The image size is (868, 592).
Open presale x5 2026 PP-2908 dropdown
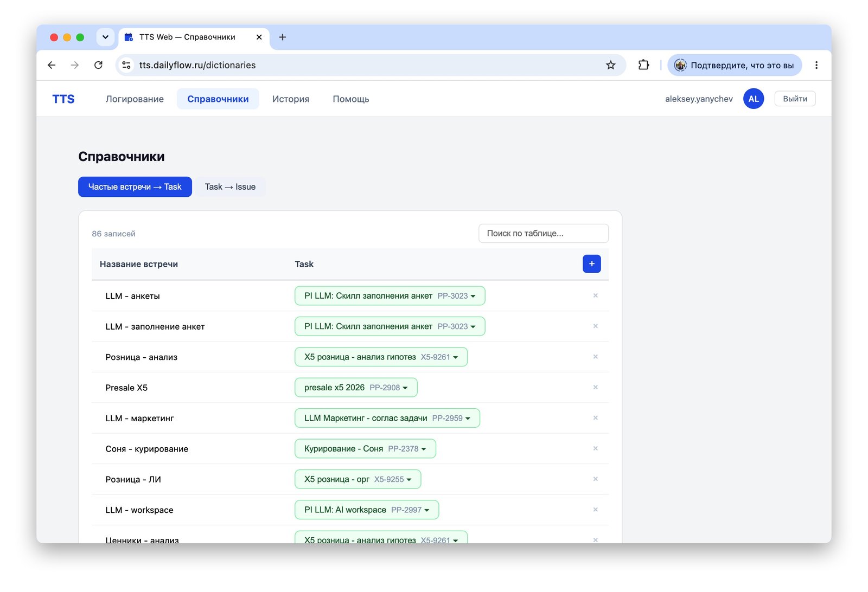tap(356, 388)
